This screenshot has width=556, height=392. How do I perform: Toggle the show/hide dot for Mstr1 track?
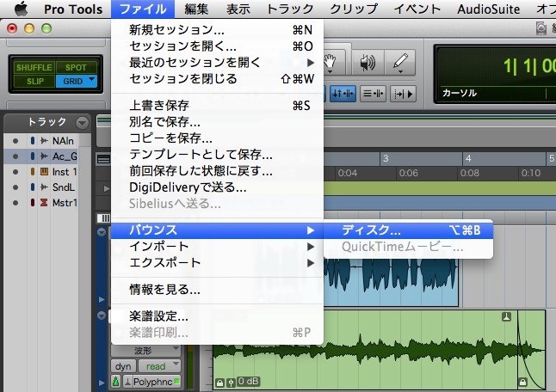coord(15,203)
